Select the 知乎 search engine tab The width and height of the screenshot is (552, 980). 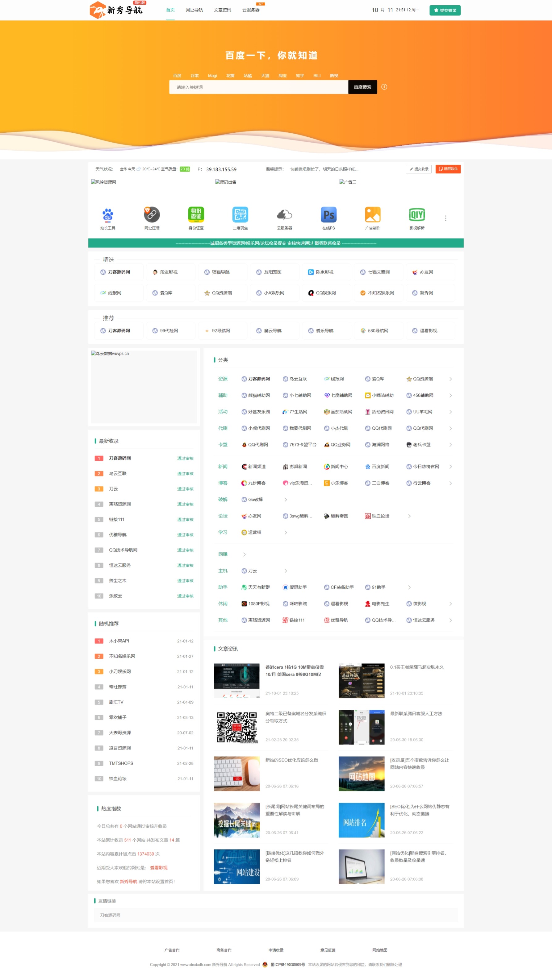(x=300, y=76)
